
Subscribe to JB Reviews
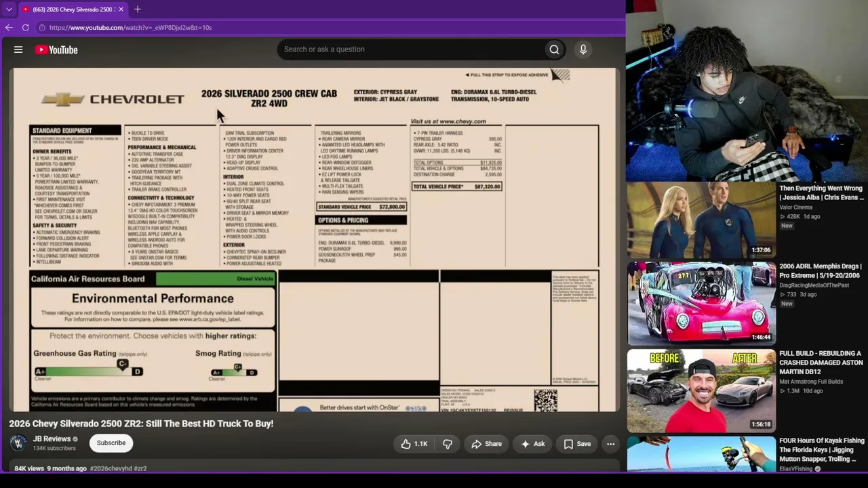point(111,443)
